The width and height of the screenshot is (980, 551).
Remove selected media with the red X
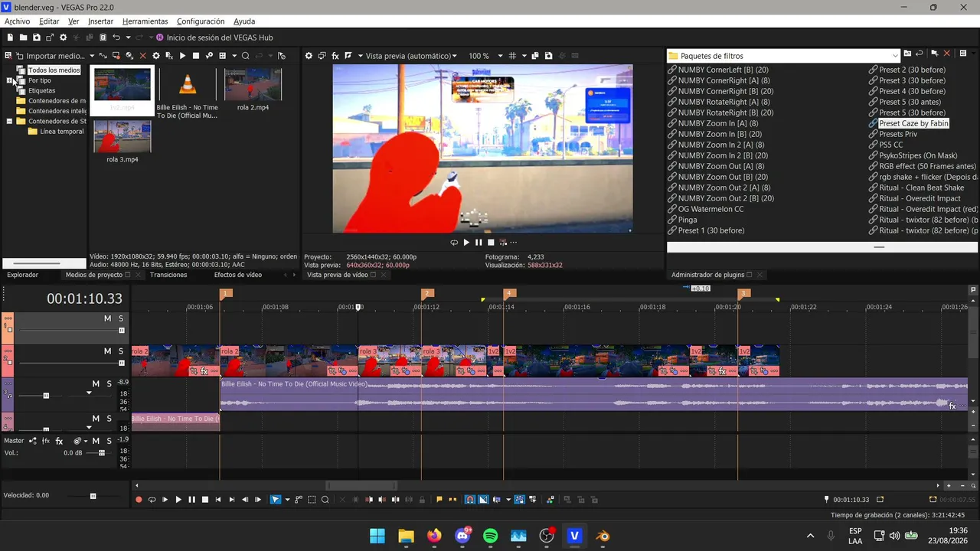click(x=142, y=56)
